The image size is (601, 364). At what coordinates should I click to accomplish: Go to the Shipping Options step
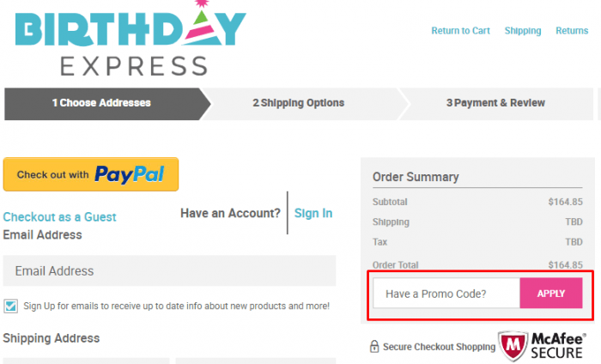[x=298, y=103]
